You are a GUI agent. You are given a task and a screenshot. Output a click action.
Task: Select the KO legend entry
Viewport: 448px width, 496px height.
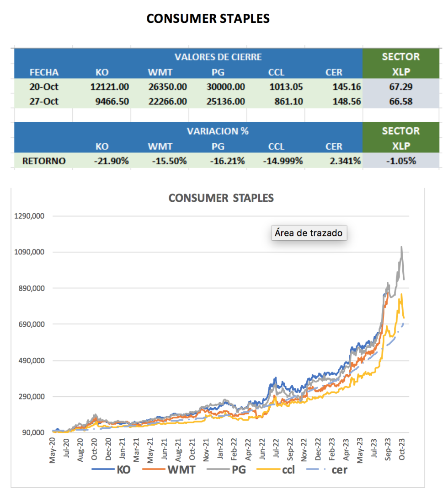coord(111,470)
